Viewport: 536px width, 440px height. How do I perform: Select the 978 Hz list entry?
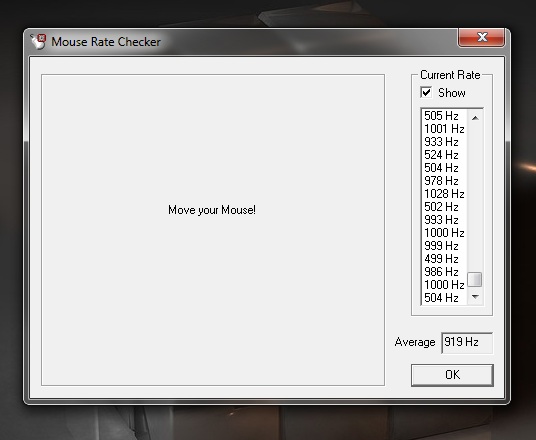[x=444, y=181]
